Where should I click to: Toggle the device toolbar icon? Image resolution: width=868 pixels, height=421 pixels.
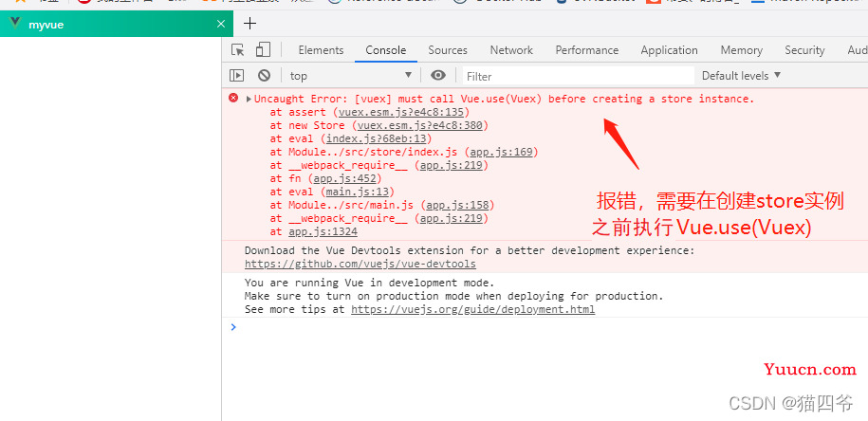(x=263, y=50)
